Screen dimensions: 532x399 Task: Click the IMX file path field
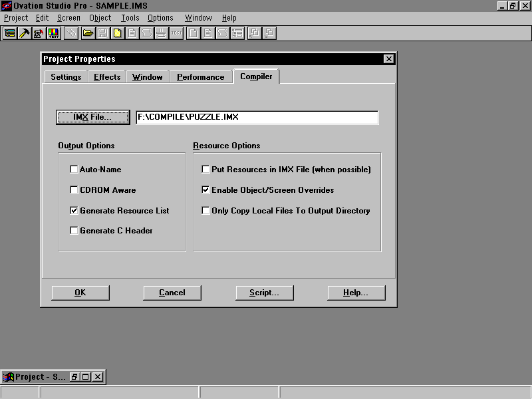pyautogui.click(x=257, y=118)
